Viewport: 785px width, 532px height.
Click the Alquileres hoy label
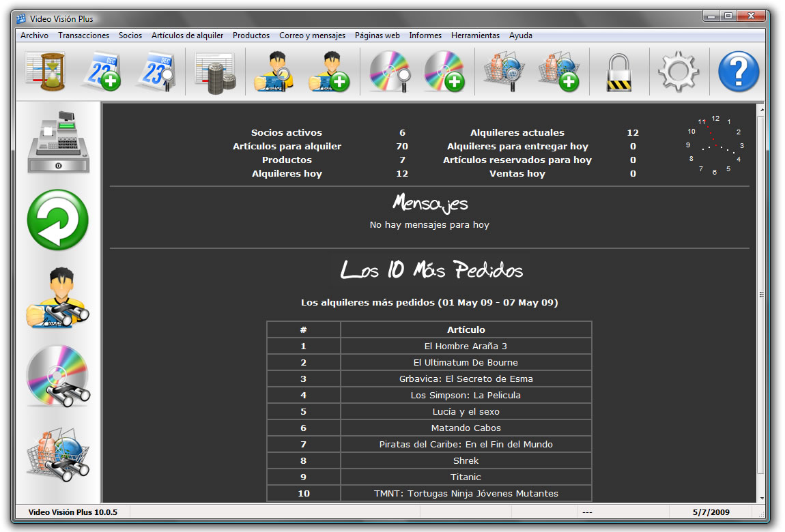(287, 173)
